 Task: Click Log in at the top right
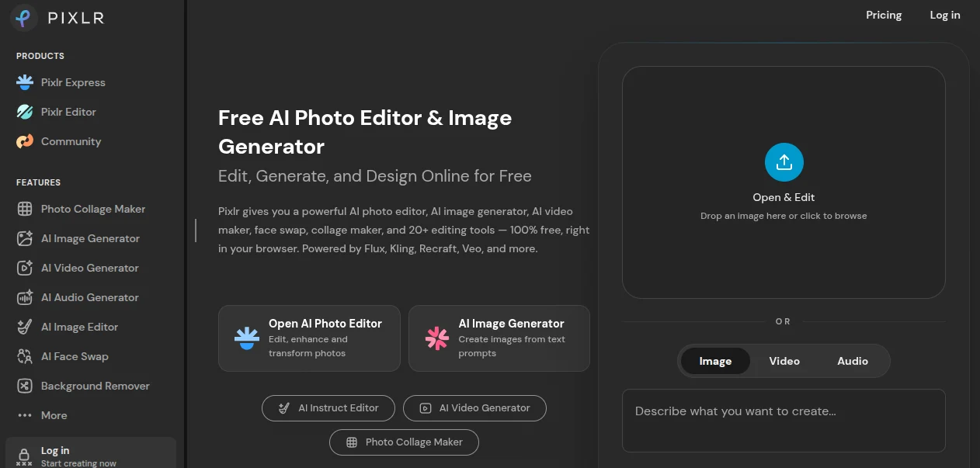945,15
